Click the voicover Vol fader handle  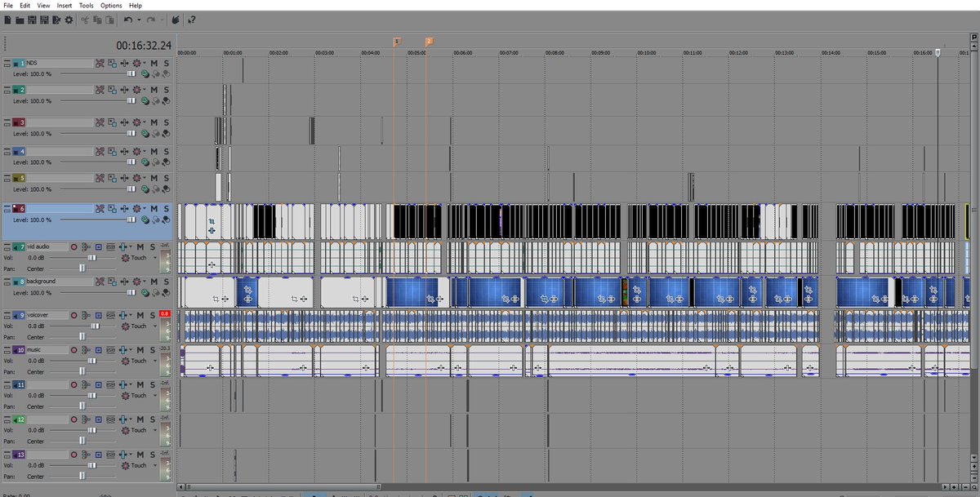point(95,326)
